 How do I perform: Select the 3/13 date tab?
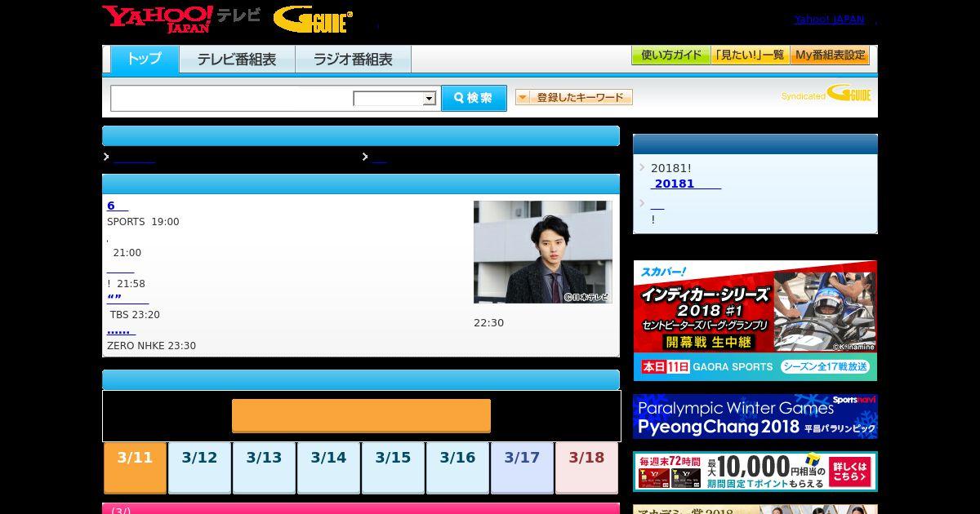point(264,467)
